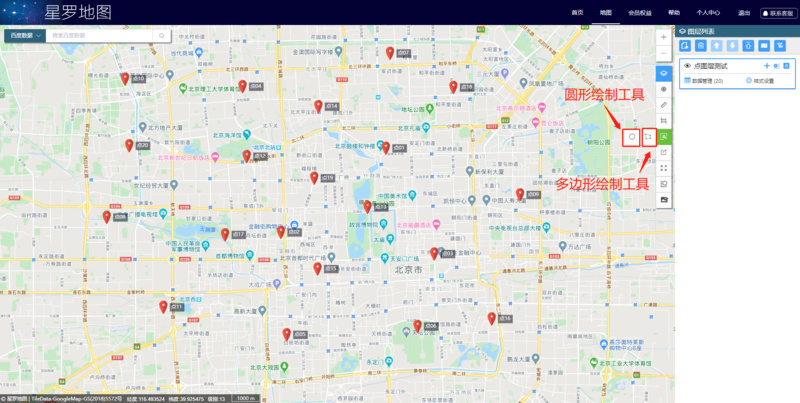Open the basemap picture tool at toolbar bottom

tap(663, 199)
